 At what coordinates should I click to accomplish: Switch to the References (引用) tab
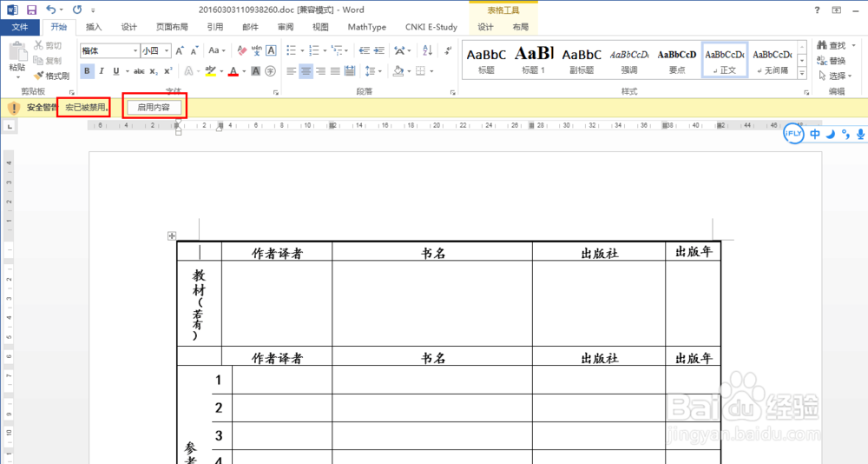[214, 27]
